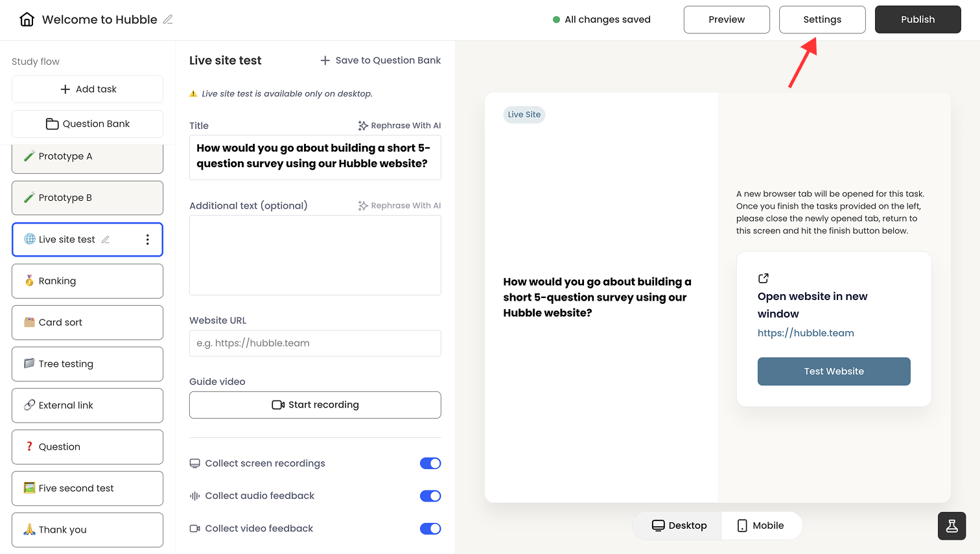Select the Ranking task

click(87, 281)
